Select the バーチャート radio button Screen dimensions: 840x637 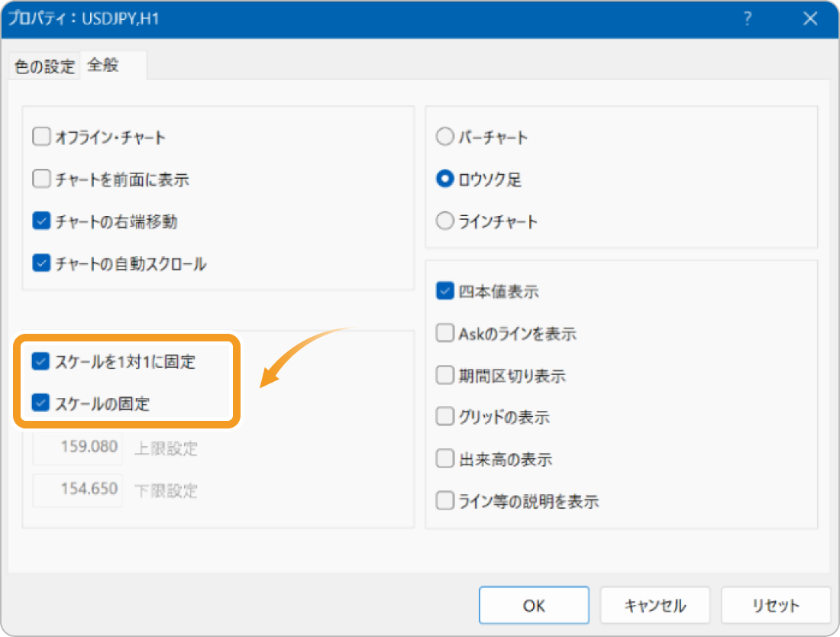(444, 137)
